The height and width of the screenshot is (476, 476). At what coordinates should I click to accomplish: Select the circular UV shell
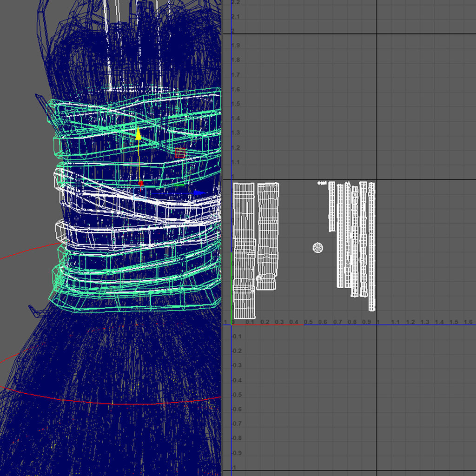coord(318,248)
